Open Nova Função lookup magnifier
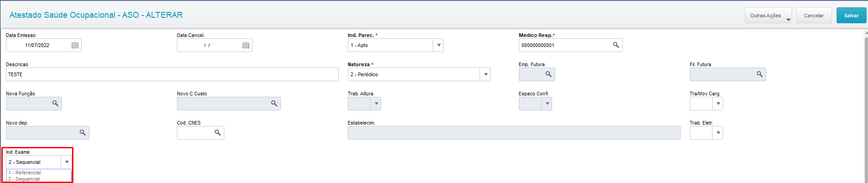The width and height of the screenshot is (868, 183). 55,104
